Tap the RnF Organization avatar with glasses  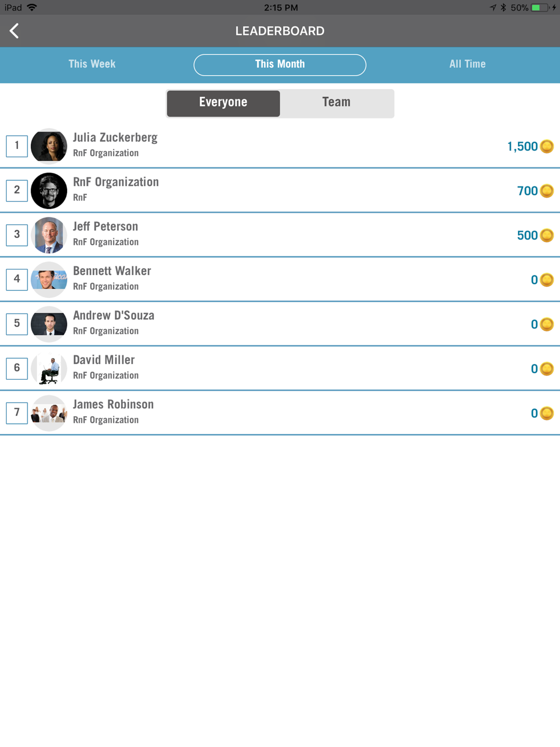pos(49,191)
